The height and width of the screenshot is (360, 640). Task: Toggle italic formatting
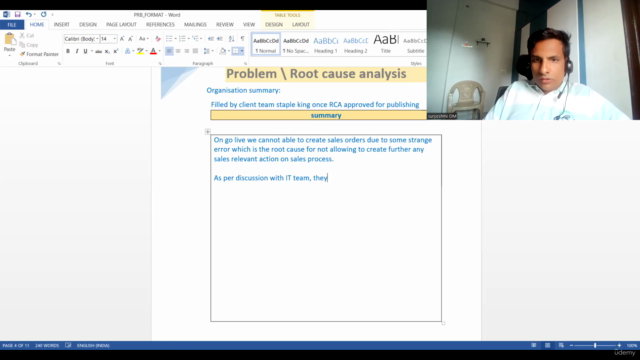tap(77, 51)
